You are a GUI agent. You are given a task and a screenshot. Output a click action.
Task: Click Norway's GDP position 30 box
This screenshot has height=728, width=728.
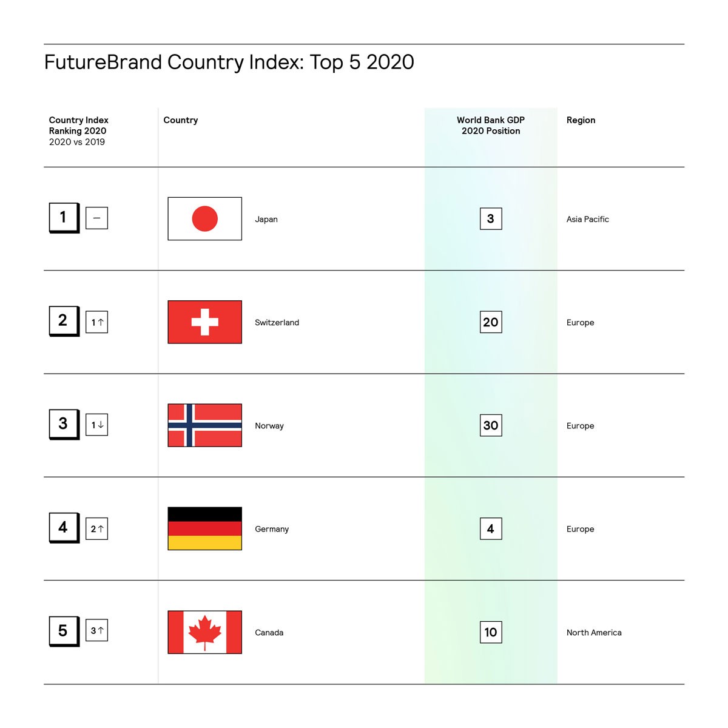click(491, 425)
